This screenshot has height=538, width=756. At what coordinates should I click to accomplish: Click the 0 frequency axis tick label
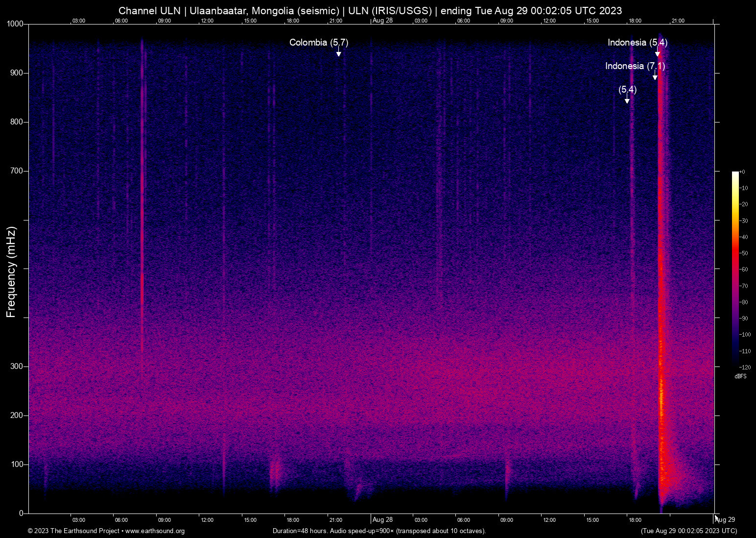click(x=22, y=514)
